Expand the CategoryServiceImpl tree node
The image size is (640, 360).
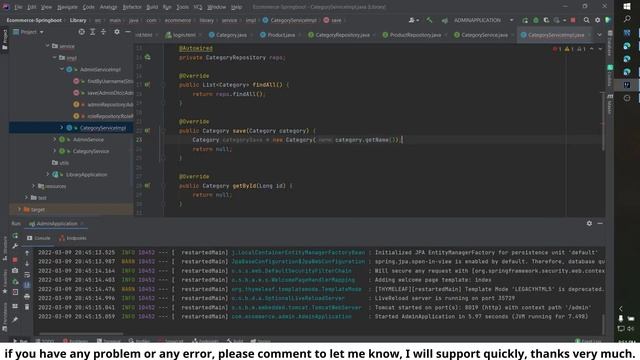(x=62, y=128)
